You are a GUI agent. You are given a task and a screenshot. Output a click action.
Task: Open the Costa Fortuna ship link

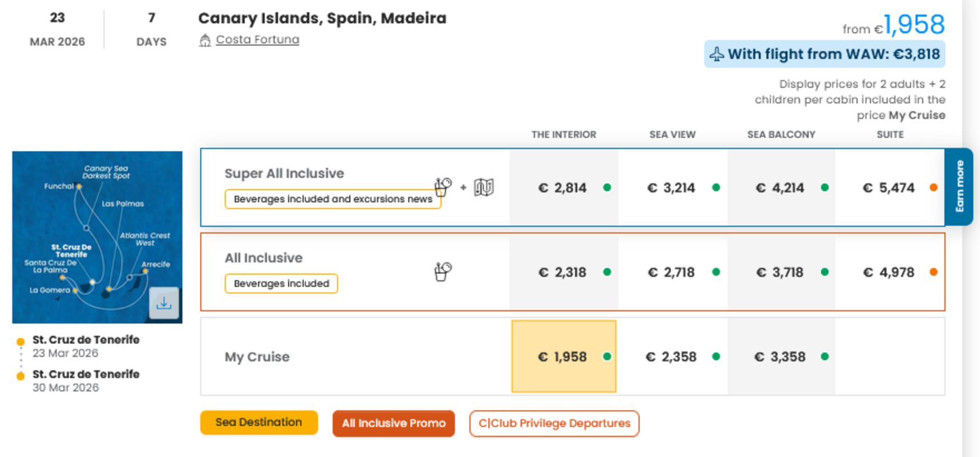257,39
